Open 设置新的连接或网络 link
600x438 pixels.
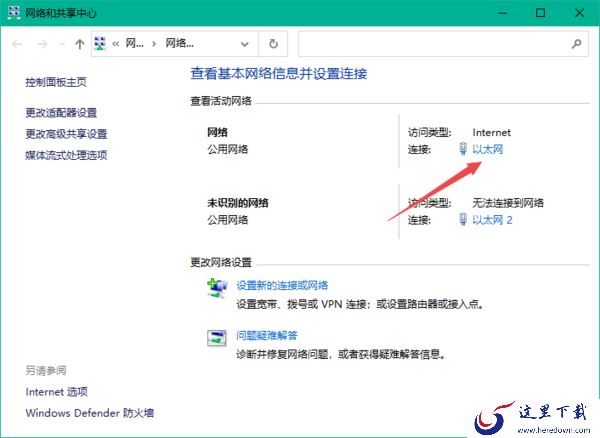pyautogui.click(x=282, y=285)
